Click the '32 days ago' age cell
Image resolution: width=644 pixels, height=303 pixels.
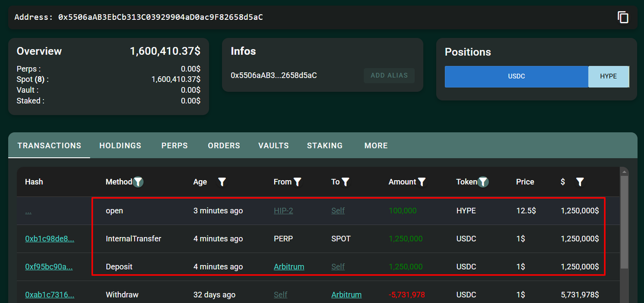tap(214, 294)
